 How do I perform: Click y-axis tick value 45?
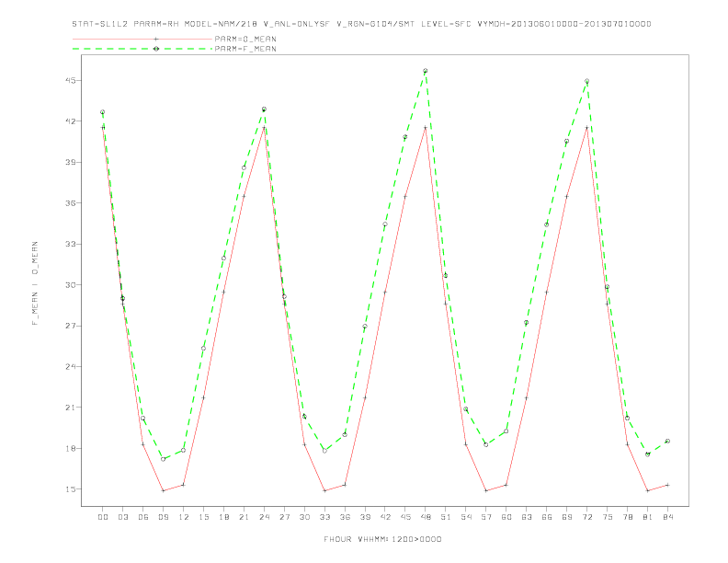coord(70,80)
